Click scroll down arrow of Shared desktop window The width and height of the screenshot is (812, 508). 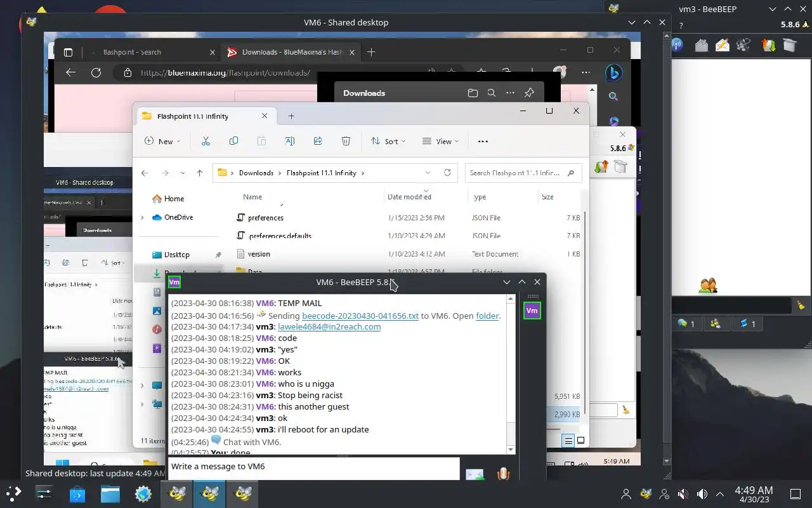(666, 461)
